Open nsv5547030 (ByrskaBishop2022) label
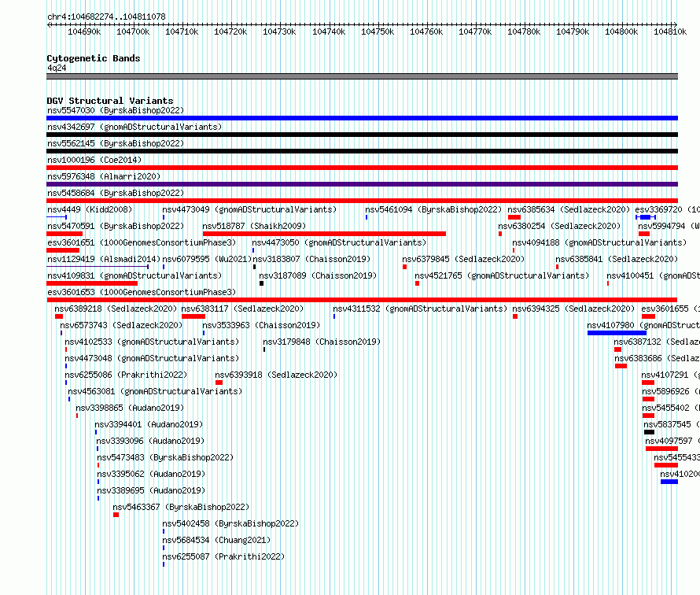The height and width of the screenshot is (595, 700). coord(116,110)
